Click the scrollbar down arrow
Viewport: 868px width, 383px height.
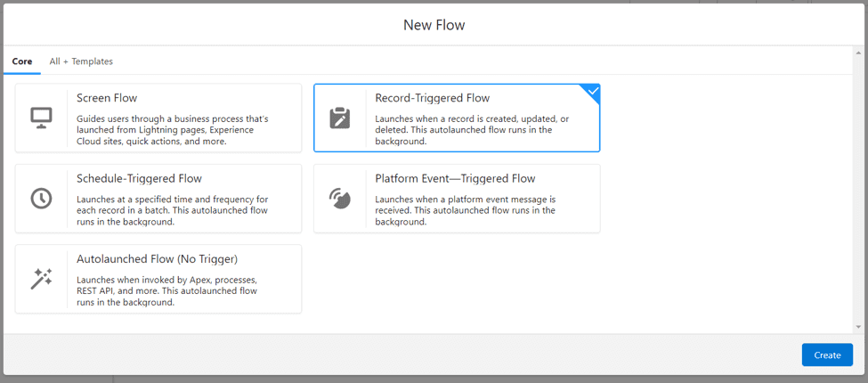858,327
